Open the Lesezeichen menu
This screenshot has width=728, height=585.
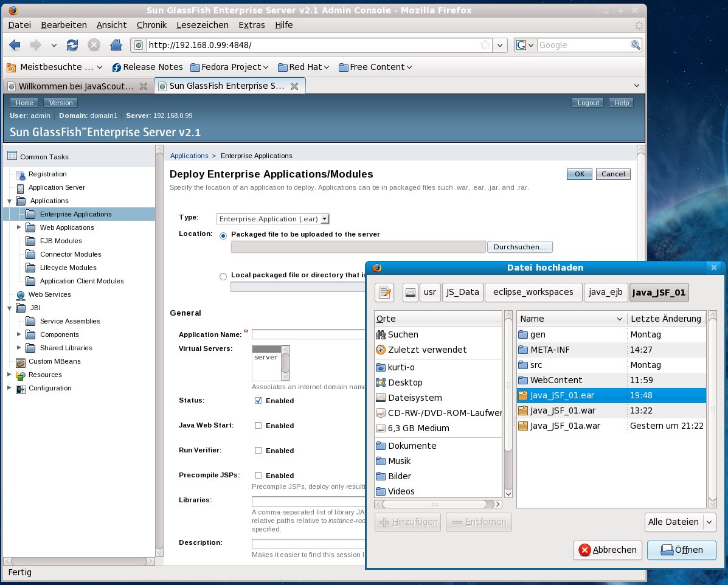pos(202,25)
